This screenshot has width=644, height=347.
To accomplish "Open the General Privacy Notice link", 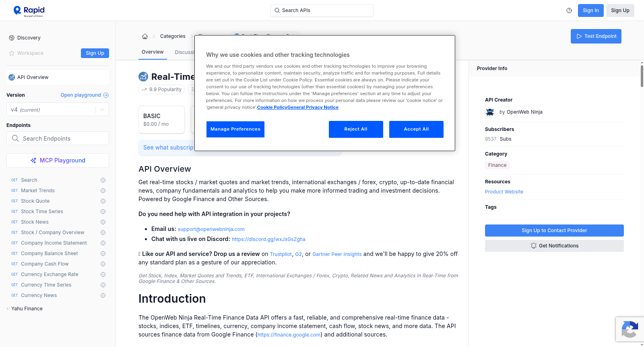I will 313,107.
